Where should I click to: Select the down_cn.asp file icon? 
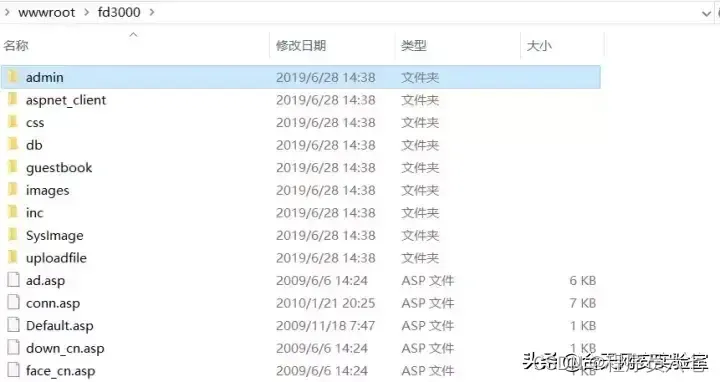(13, 347)
